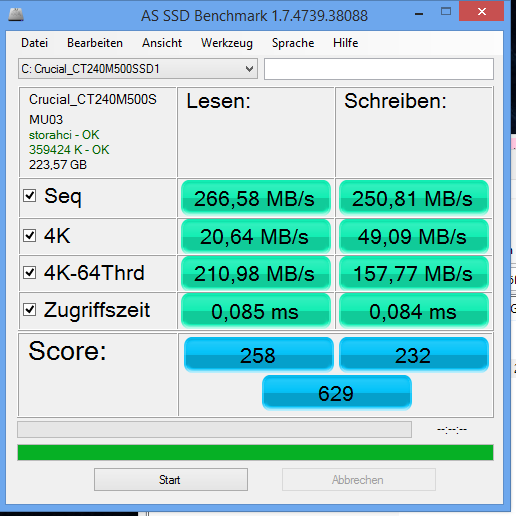The image size is (516, 516).
Task: Click the 4K write result 49,09 MB/s
Action: point(414,237)
